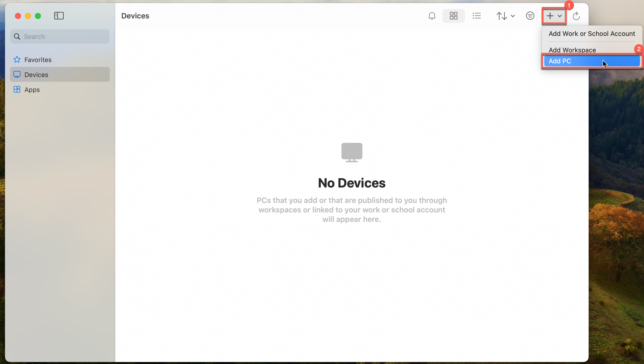Click the monitor Devices sidebar icon

pos(17,75)
